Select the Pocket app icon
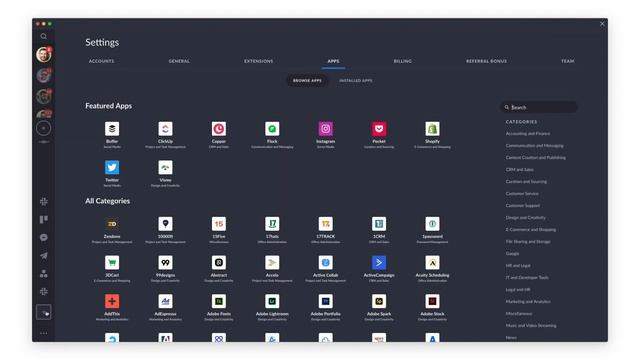 point(379,129)
